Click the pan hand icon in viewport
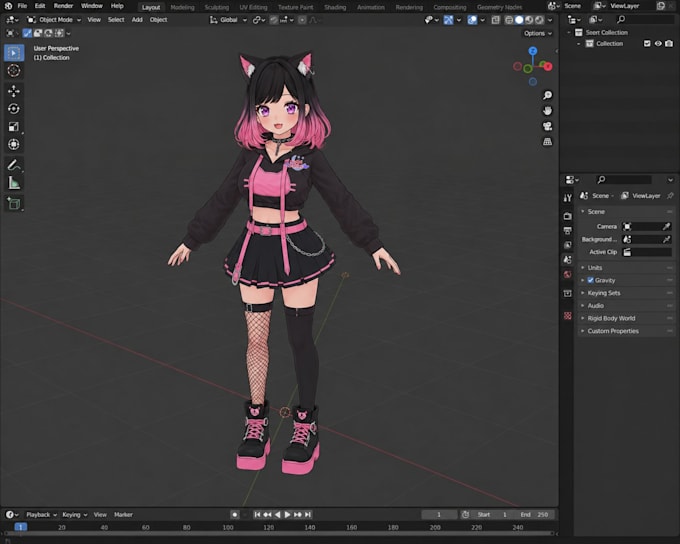The width and height of the screenshot is (680, 544). (547, 111)
